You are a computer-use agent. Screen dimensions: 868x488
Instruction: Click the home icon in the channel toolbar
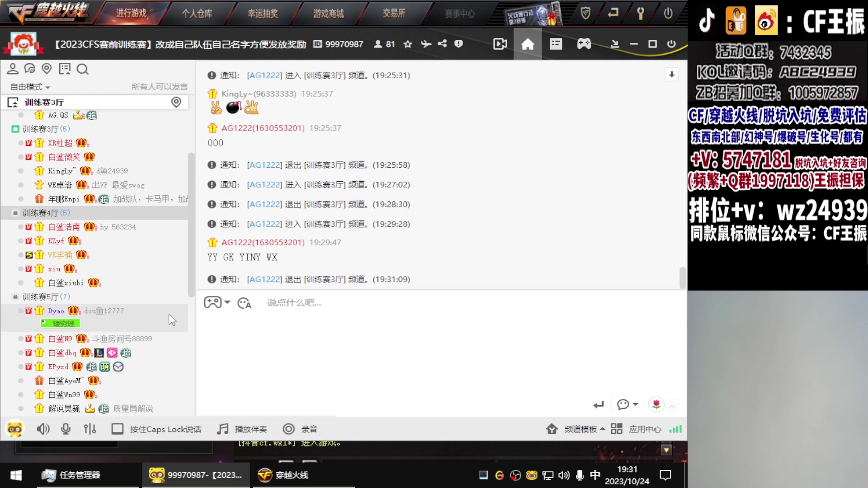[x=527, y=44]
